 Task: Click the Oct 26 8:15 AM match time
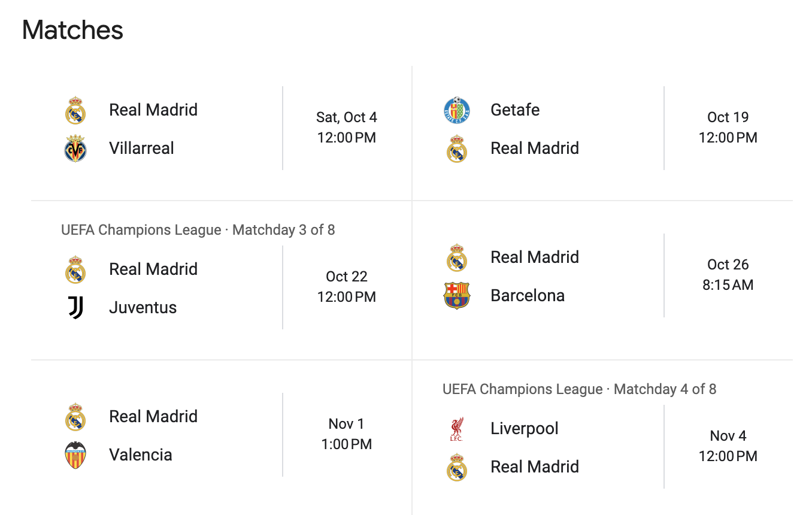728,275
